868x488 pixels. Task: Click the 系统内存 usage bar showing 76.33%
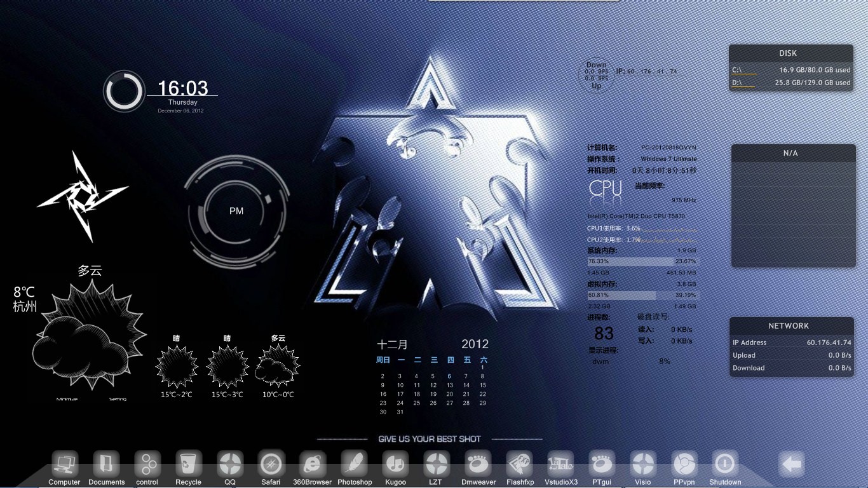[x=642, y=261]
